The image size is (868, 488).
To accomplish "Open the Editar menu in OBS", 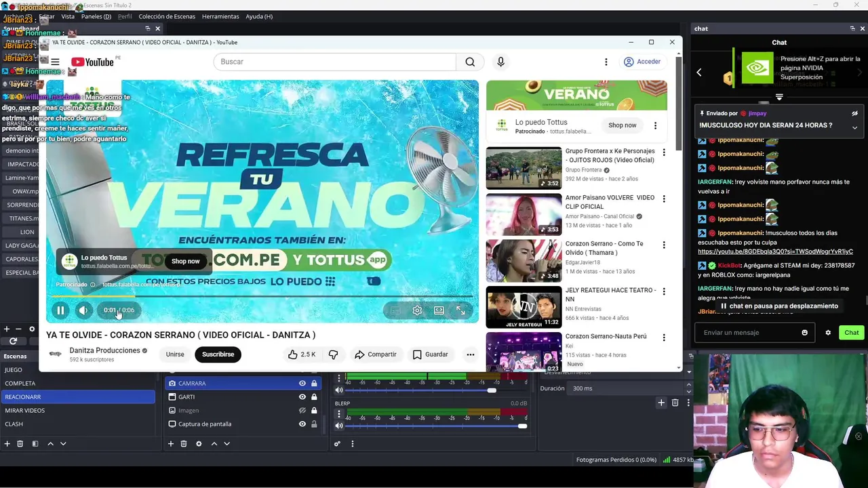I will coord(47,16).
